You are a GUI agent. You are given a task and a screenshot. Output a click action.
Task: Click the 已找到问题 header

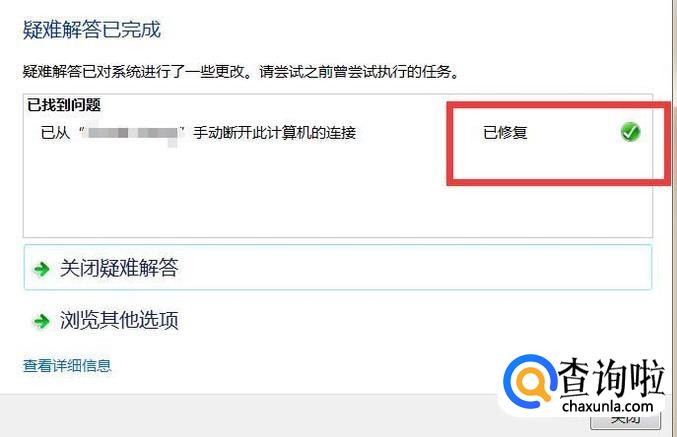click(64, 104)
